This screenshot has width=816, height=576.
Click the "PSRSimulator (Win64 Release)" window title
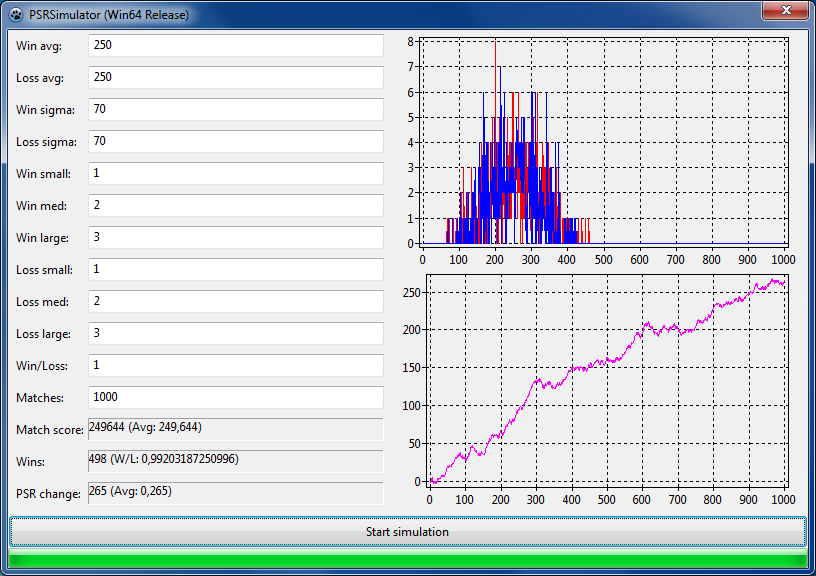coord(109,15)
